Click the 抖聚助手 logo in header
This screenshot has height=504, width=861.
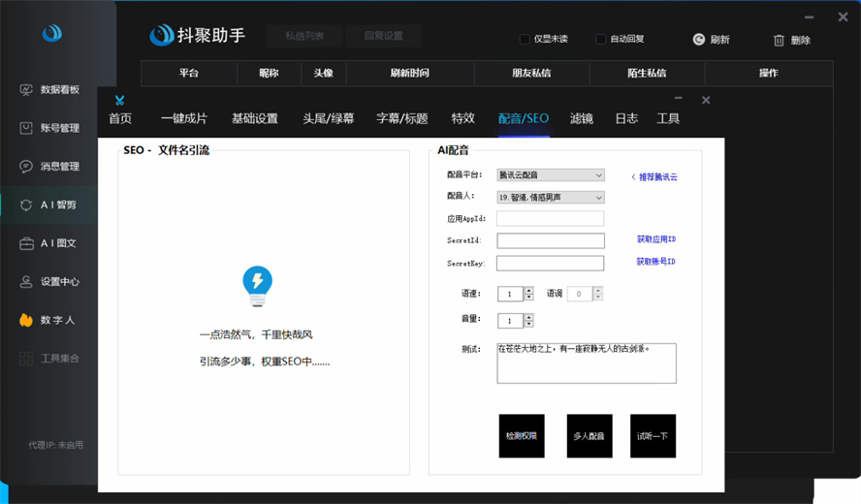point(197,35)
